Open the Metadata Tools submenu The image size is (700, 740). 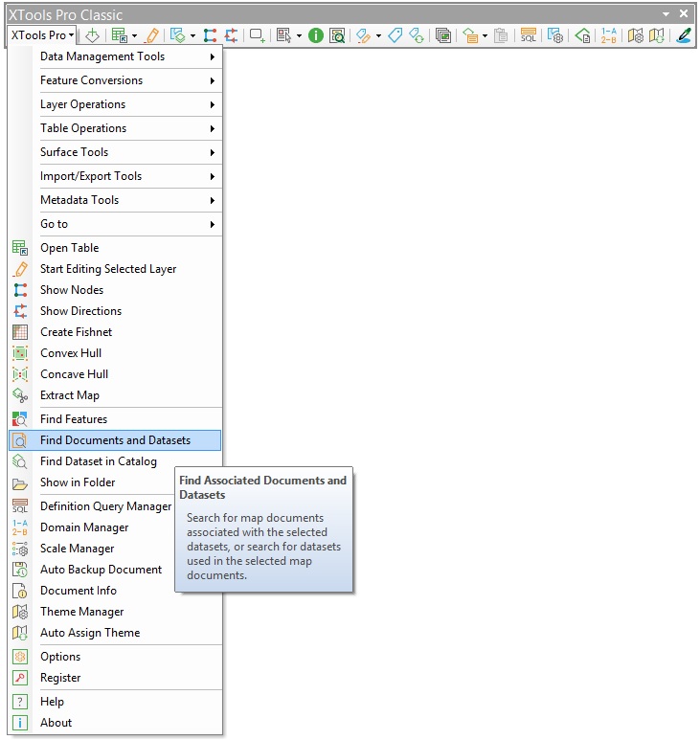[115, 201]
